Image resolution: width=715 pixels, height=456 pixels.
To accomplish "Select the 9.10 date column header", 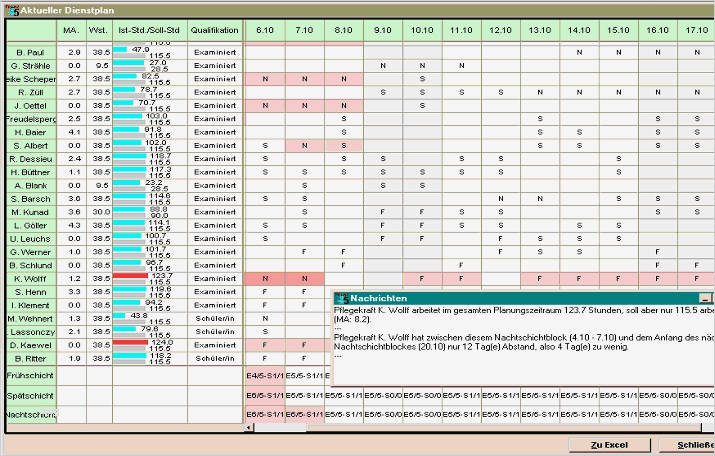I will click(x=383, y=30).
